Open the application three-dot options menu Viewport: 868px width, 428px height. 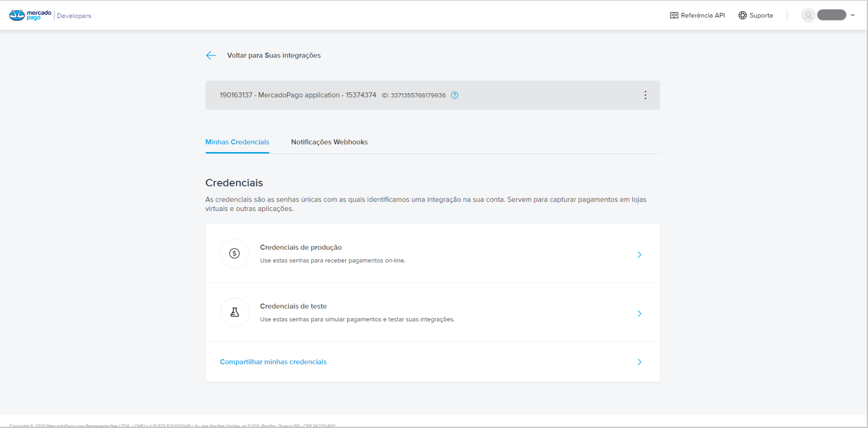(645, 95)
